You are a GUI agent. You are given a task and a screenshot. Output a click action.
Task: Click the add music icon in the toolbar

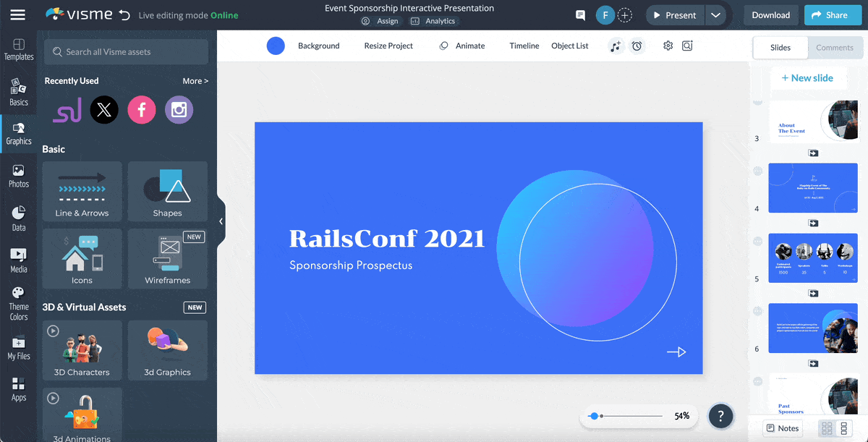coord(616,46)
